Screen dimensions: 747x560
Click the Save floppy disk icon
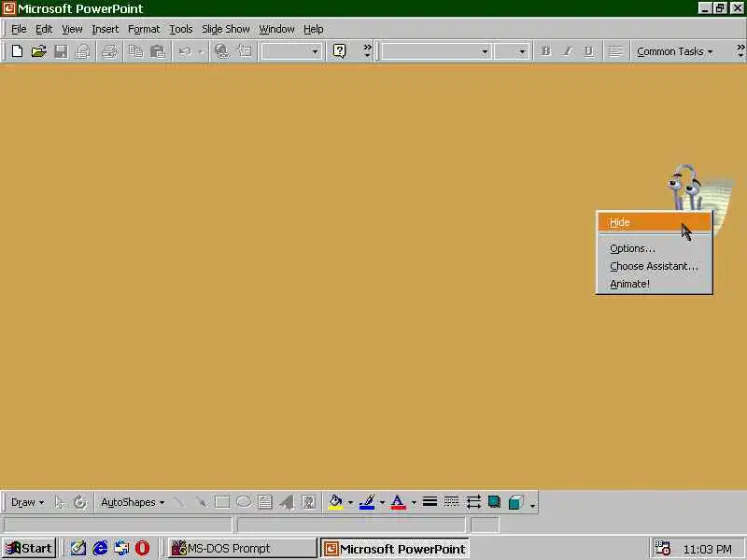tap(61, 51)
